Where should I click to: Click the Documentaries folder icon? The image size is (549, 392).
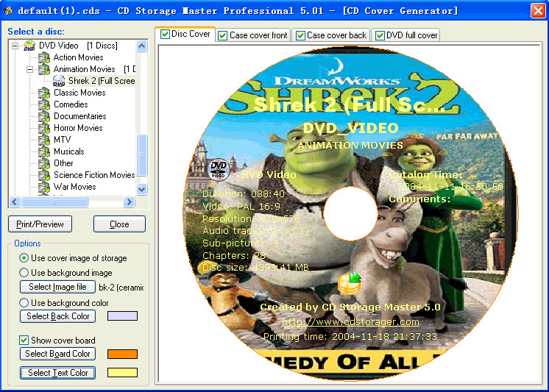[x=44, y=116]
